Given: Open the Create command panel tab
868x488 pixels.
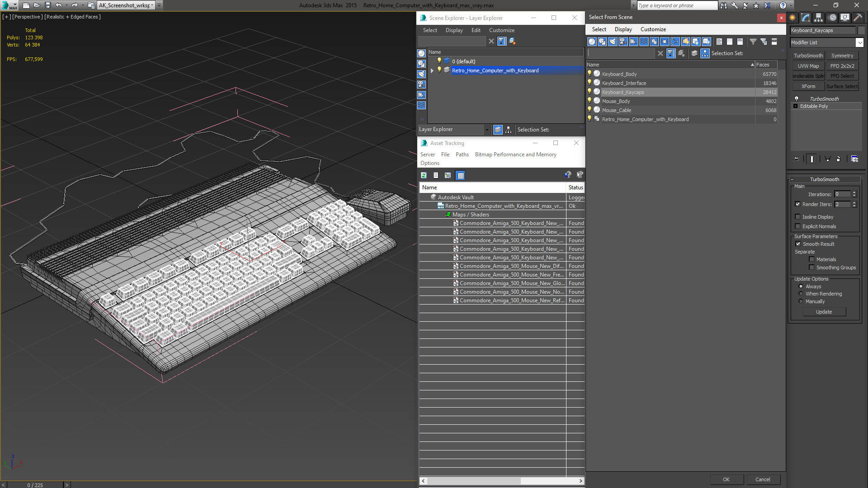Looking at the screenshot, I should pyautogui.click(x=793, y=18).
